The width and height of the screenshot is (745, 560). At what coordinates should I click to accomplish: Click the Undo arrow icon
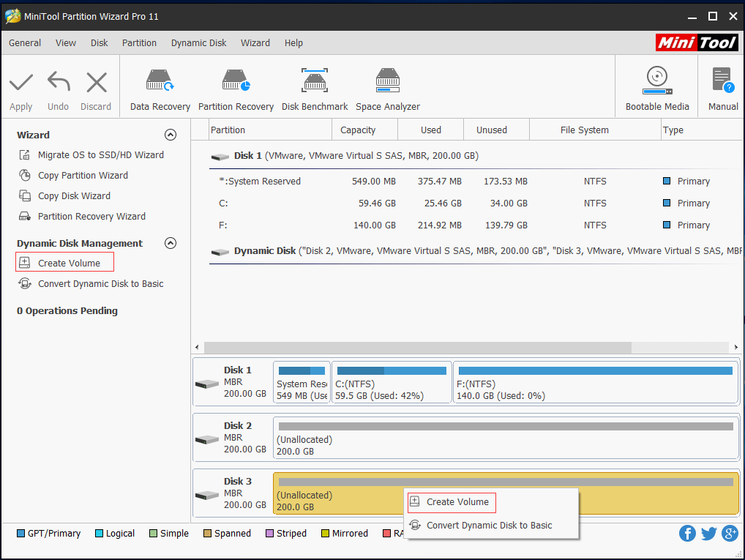point(59,82)
